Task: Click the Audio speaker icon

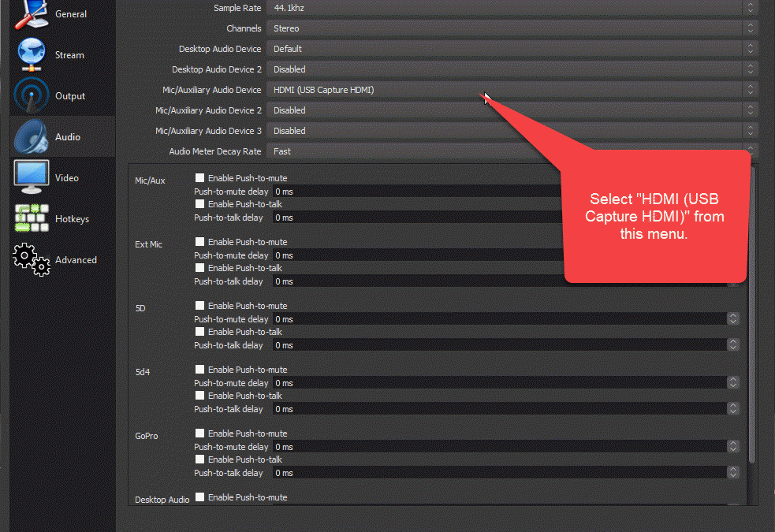Action: tap(32, 137)
